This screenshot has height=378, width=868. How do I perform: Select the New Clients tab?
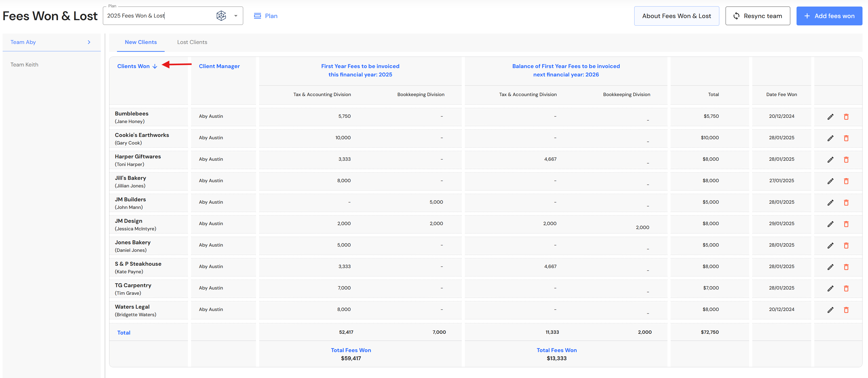pos(141,42)
